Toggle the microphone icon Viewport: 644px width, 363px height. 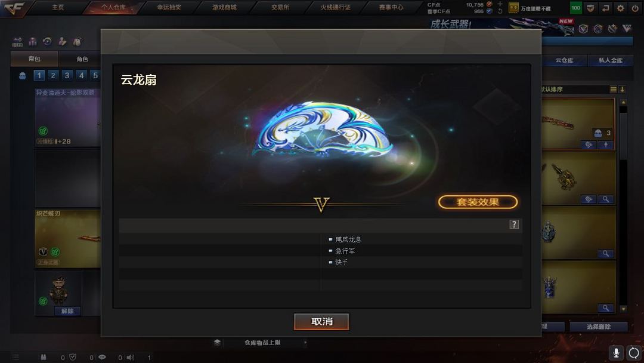(616, 353)
